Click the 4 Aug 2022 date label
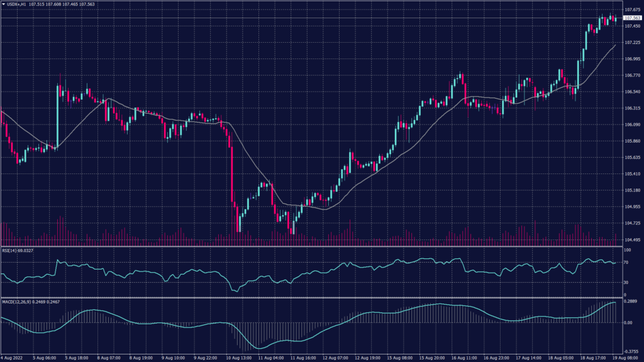The width and height of the screenshot is (644, 362). tap(13, 357)
